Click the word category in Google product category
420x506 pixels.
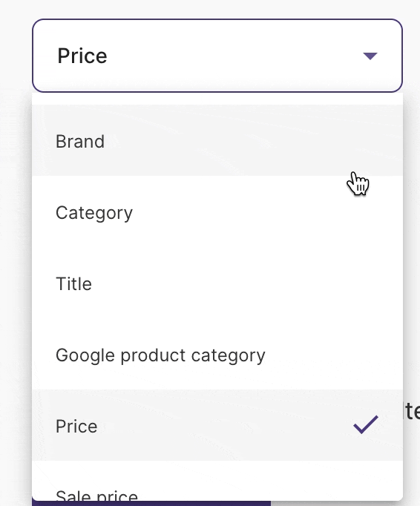(x=229, y=356)
